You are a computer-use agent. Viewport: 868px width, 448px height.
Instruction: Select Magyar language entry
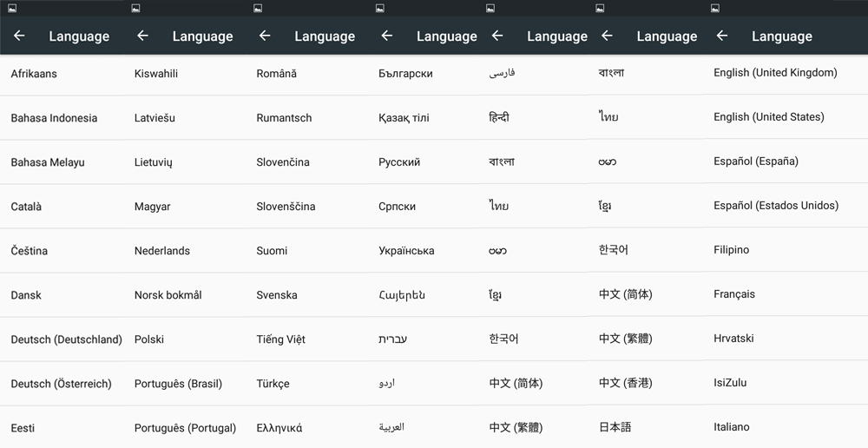click(152, 207)
